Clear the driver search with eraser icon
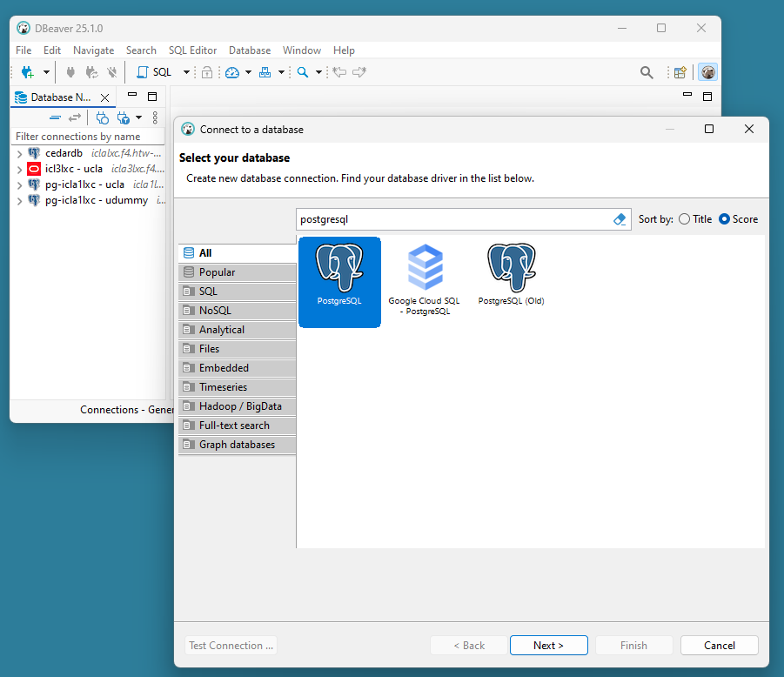Viewport: 784px width, 677px height. pos(620,219)
